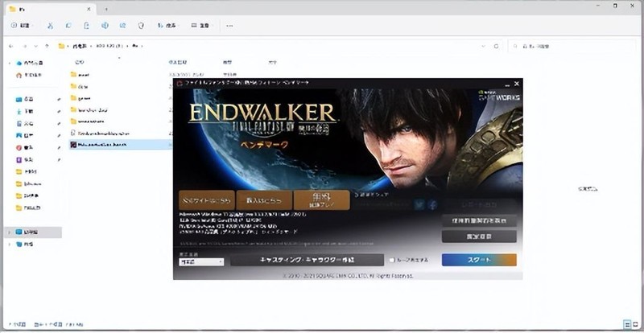Close the current Explorer tab
This screenshot has height=333, width=644.
click(88, 9)
